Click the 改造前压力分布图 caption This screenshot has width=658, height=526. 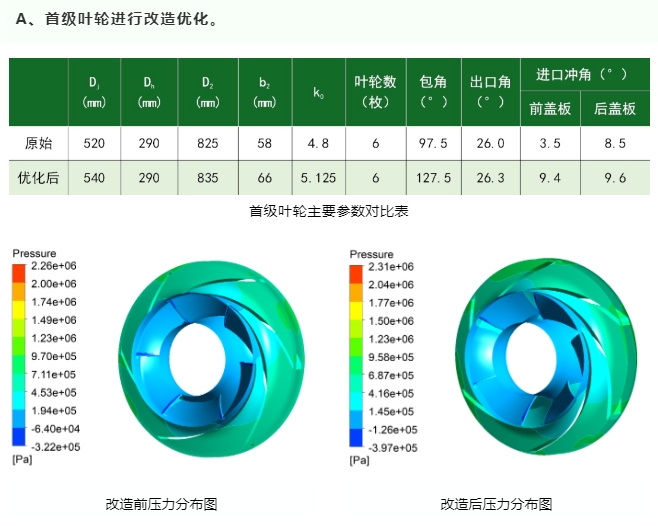pos(161,504)
